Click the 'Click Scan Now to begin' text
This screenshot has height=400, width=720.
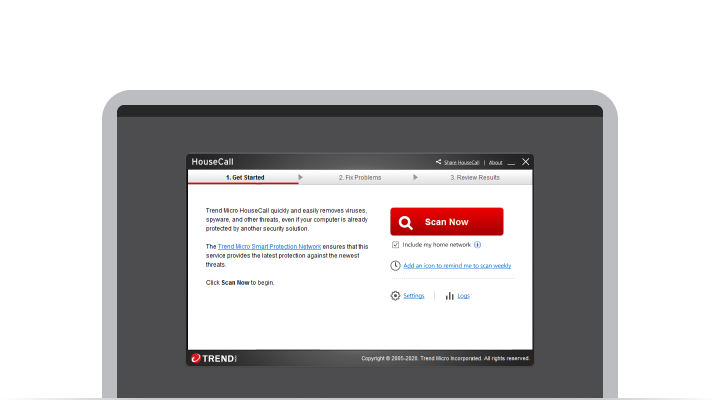[240, 282]
